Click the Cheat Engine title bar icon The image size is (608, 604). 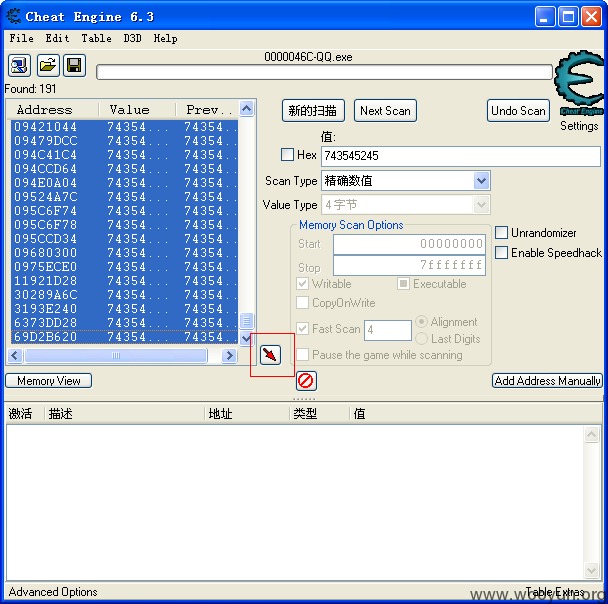pyautogui.click(x=14, y=17)
